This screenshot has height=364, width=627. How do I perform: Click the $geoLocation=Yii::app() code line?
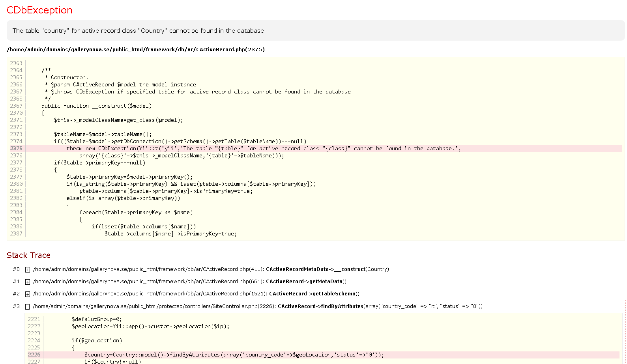(x=150, y=327)
